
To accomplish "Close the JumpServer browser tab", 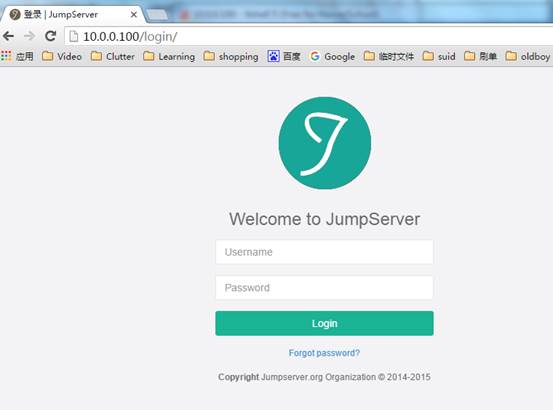I will point(134,15).
